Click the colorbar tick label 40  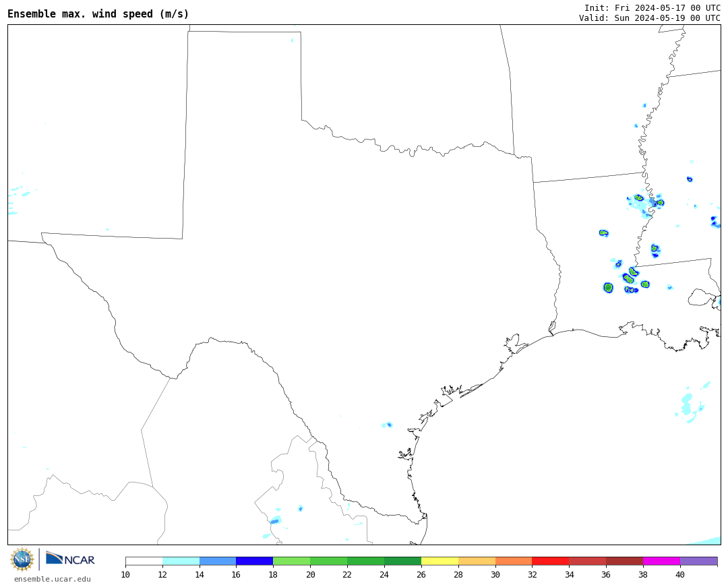680,574
